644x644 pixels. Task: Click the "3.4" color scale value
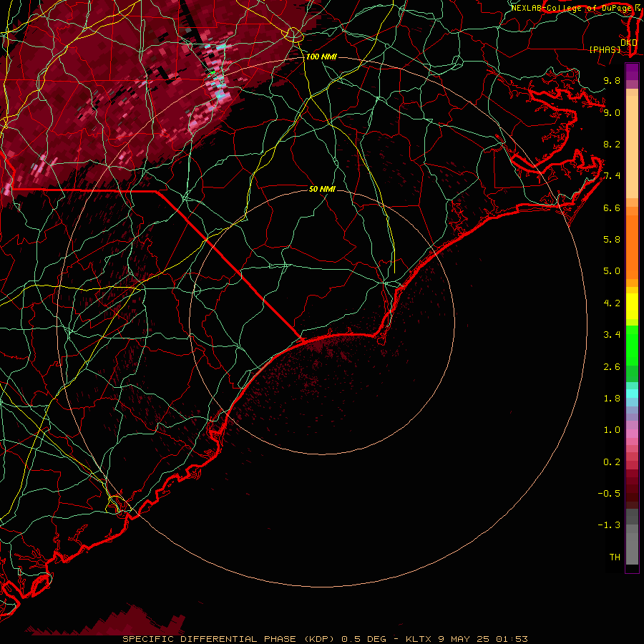coord(612,335)
